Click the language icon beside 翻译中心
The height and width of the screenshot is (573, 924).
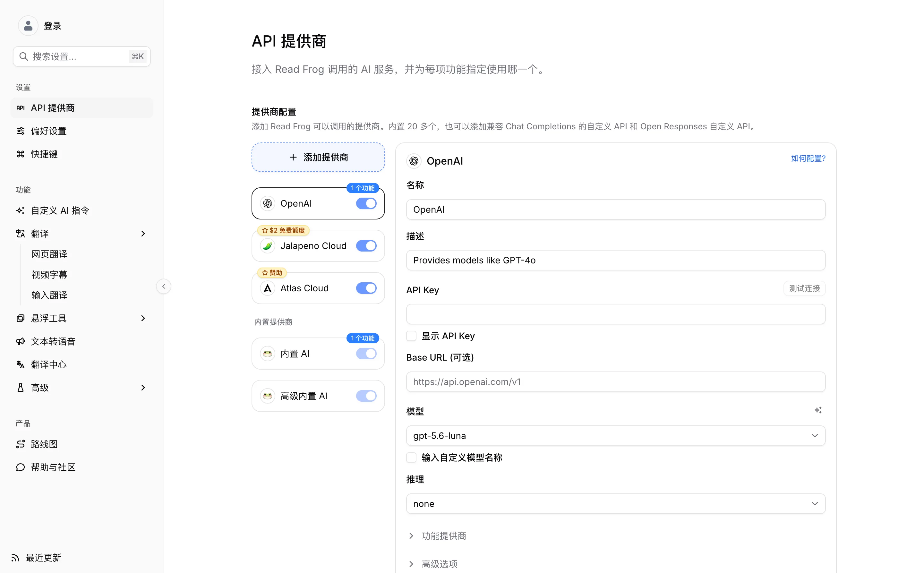point(21,364)
